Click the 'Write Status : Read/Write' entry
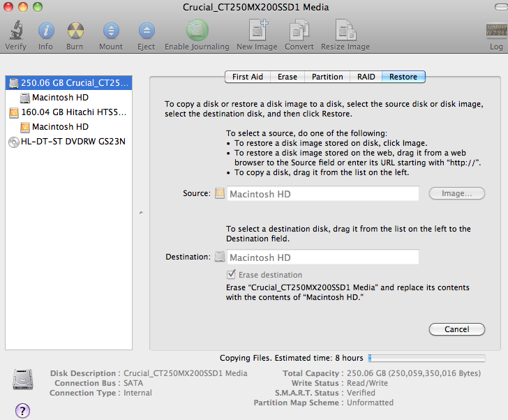The width and height of the screenshot is (508, 420). [x=340, y=383]
